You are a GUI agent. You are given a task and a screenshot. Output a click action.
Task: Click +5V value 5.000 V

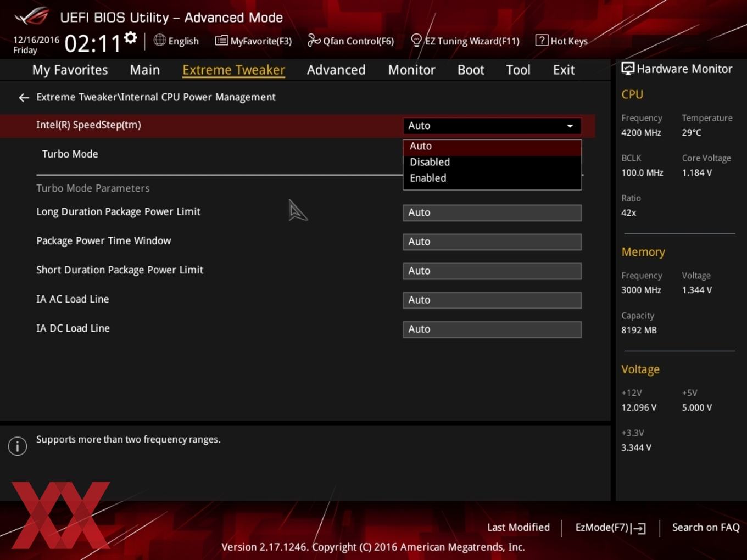[x=696, y=408]
